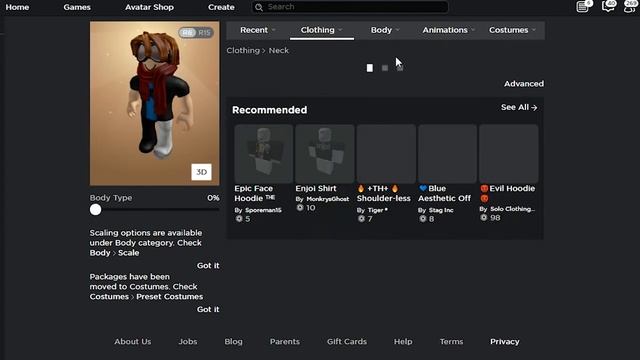Viewport: 640px width, 360px height.
Task: Select the +TH+ Shoulder-less item thumbnail
Action: tap(386, 154)
